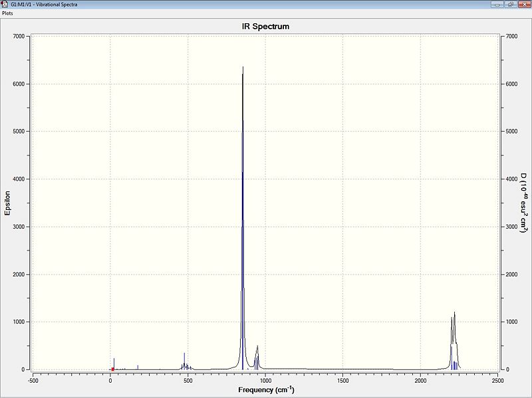
Task: Click the Epsilon axis label
Action: pyautogui.click(x=7, y=203)
